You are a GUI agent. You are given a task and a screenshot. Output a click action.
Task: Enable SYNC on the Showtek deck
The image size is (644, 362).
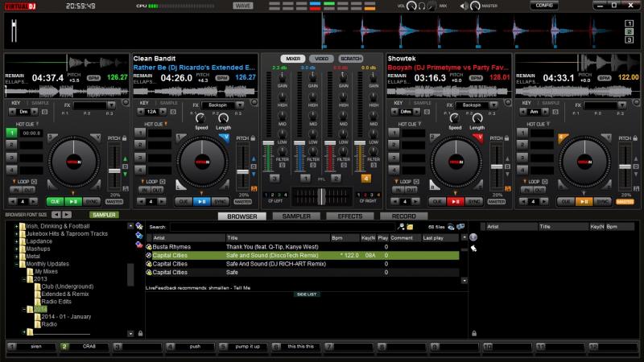click(474, 202)
